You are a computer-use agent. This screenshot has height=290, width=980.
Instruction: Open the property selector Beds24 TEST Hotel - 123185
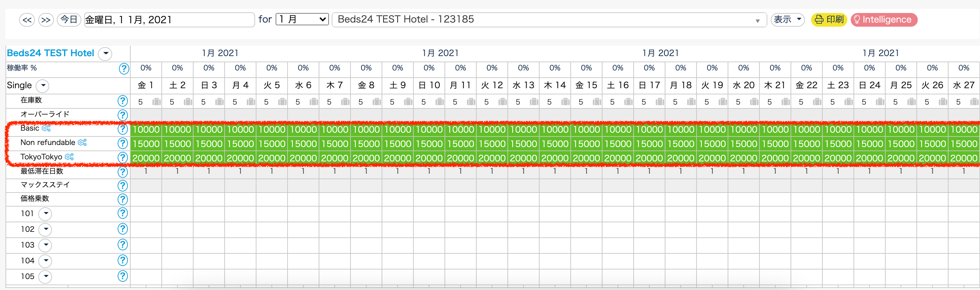548,20
